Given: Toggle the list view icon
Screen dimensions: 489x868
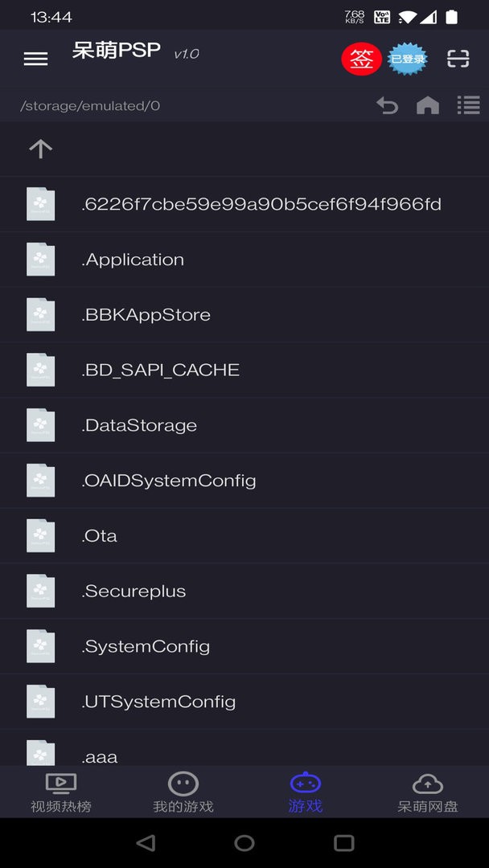Looking at the screenshot, I should coord(468,105).
